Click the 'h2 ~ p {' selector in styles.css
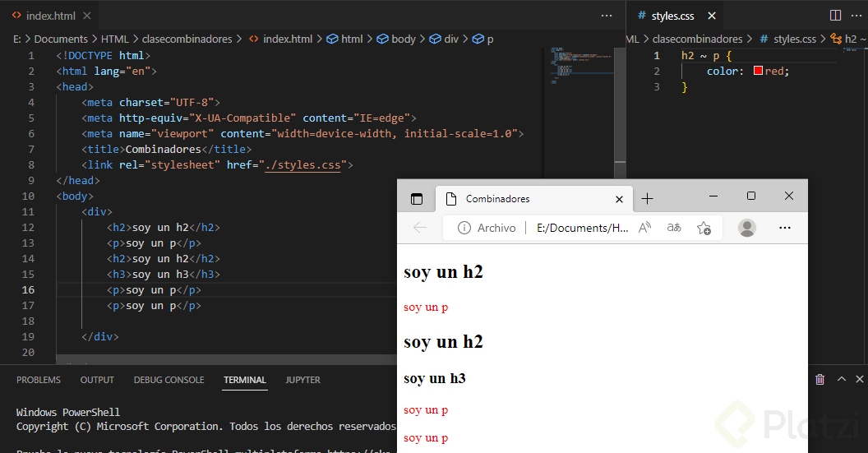The image size is (868, 453). coord(706,55)
